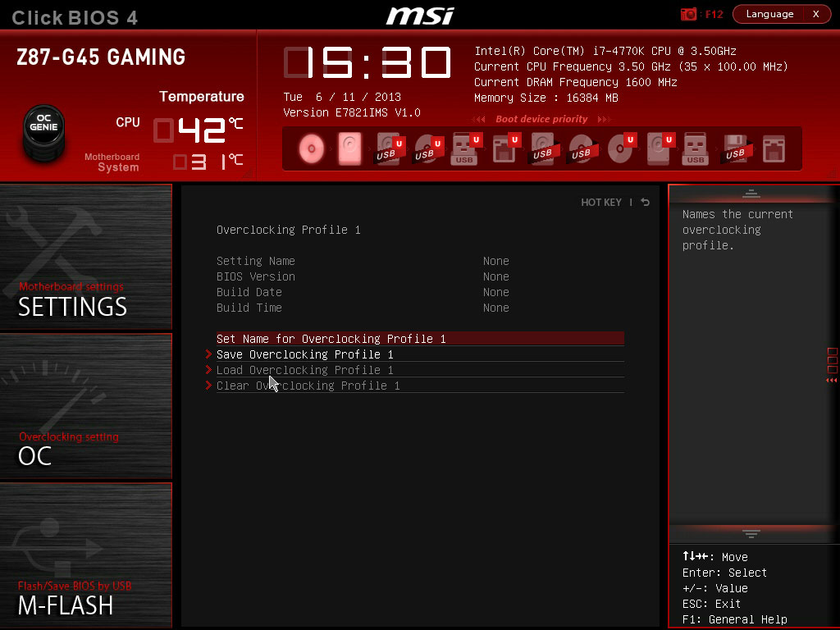840x630 pixels.
Task: Select the glowing hard disk boot device icon
Action: (349, 148)
